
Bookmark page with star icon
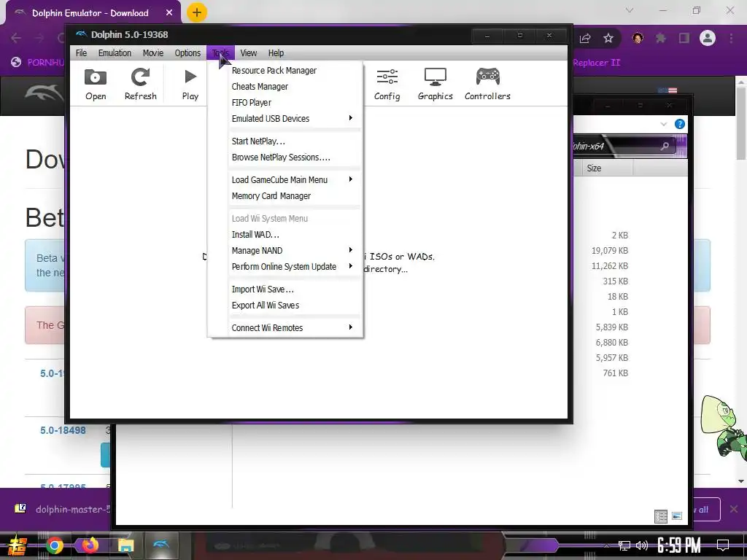pos(608,38)
